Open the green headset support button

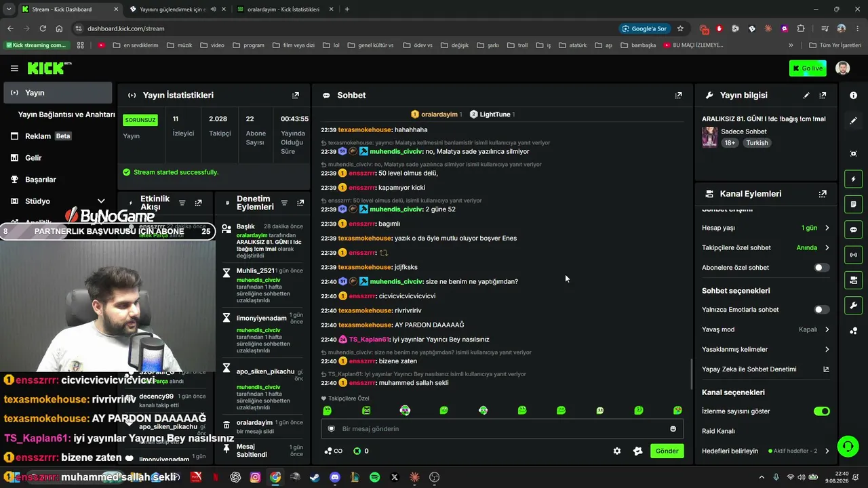848,447
